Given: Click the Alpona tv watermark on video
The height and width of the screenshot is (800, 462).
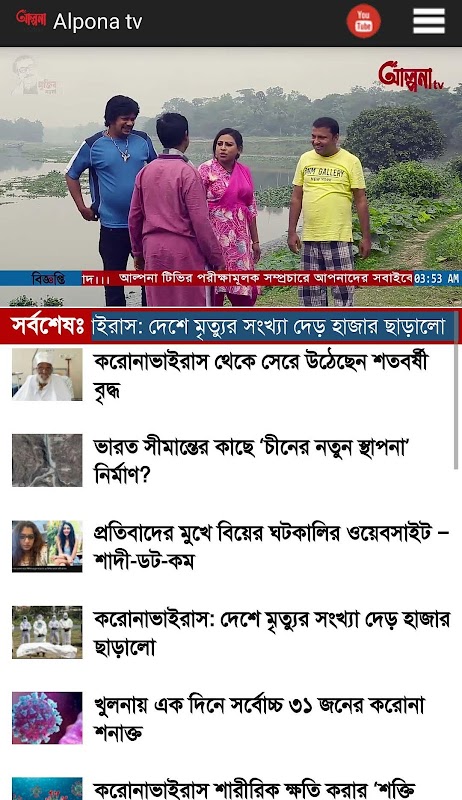Looking at the screenshot, I should (x=412, y=77).
